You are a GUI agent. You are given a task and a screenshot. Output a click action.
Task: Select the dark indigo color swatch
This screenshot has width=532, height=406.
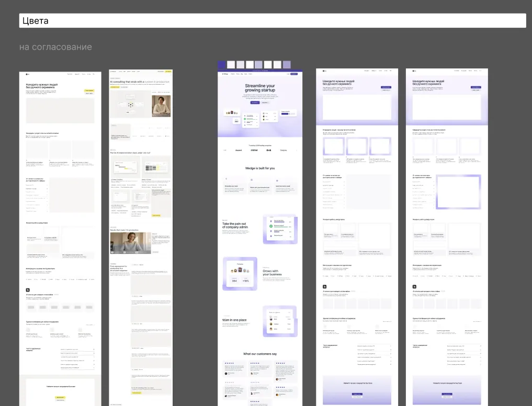(222, 64)
